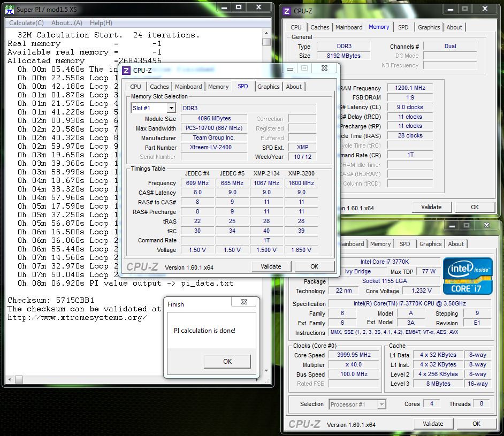Open the Memory tab in the bottom-right processor window

pos(380,244)
